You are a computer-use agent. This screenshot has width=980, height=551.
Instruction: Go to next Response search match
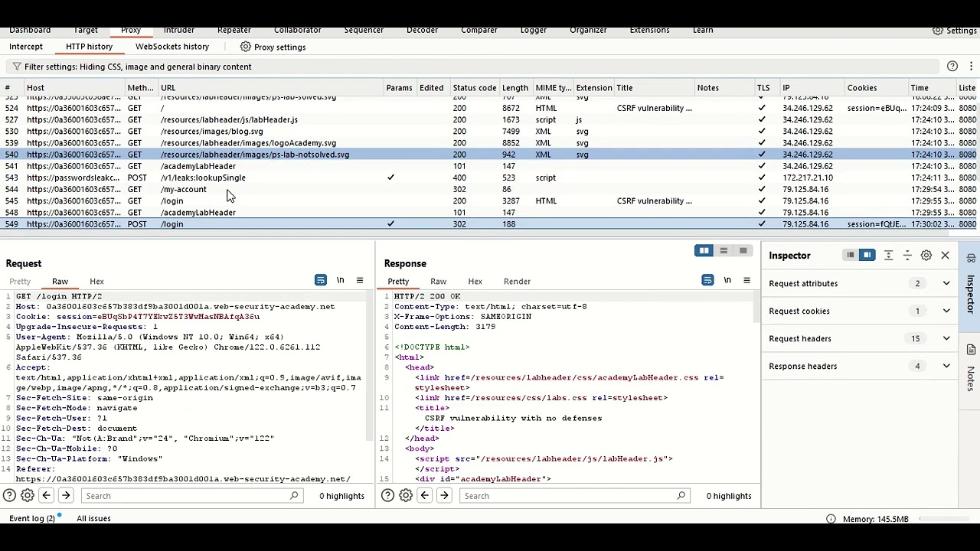[444, 496]
